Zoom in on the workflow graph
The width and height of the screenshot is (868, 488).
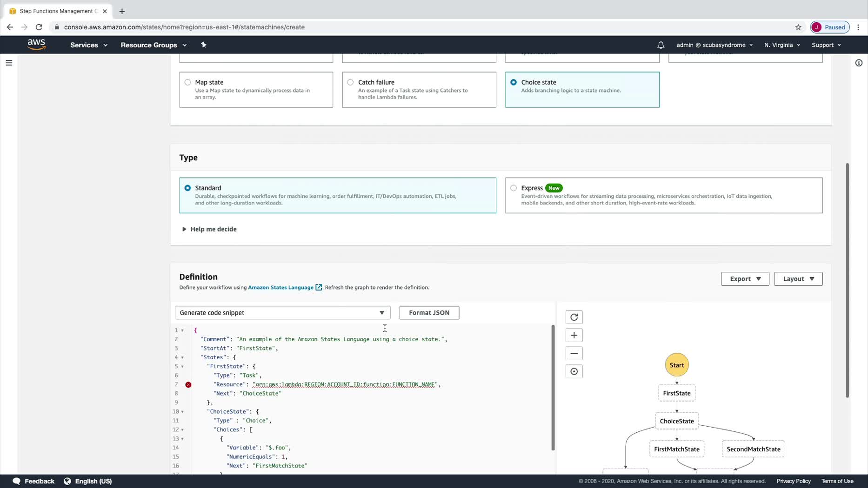tap(574, 335)
